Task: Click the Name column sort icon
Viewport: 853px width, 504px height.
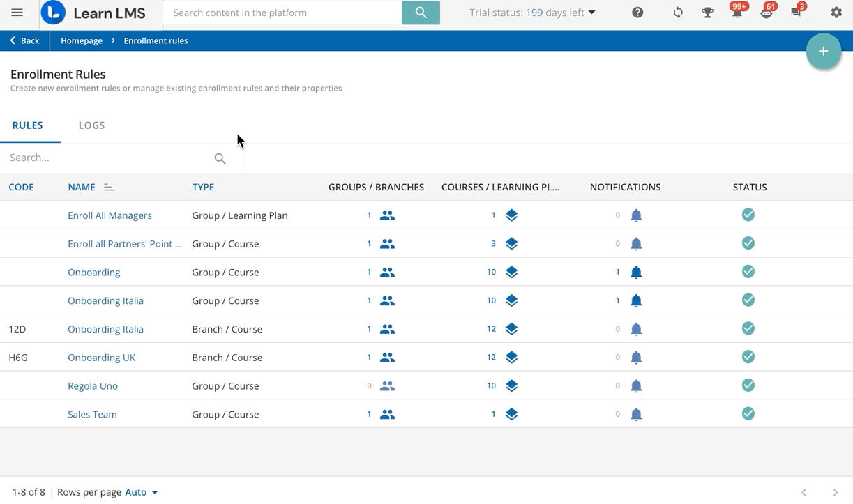Action: (109, 187)
